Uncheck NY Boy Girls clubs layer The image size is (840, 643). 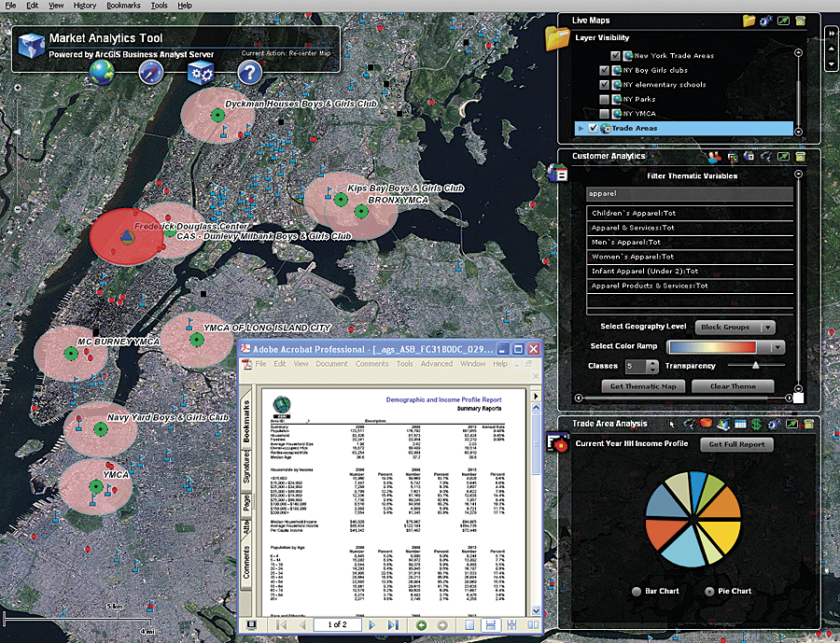604,70
